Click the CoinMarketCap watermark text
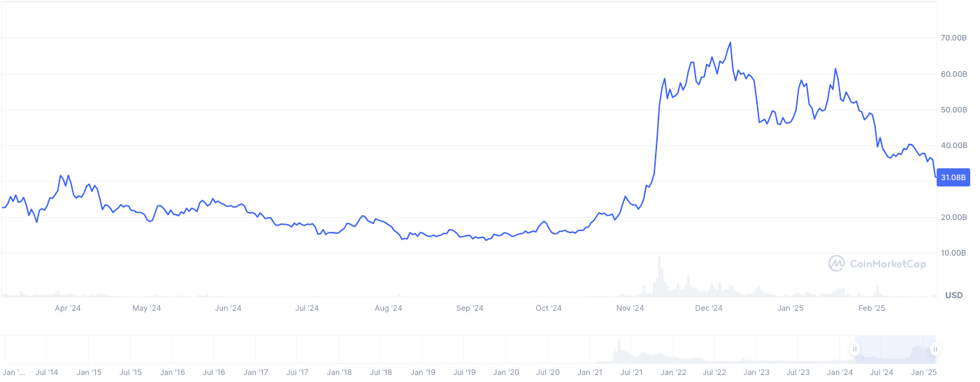This screenshot has width=980, height=382. click(886, 263)
